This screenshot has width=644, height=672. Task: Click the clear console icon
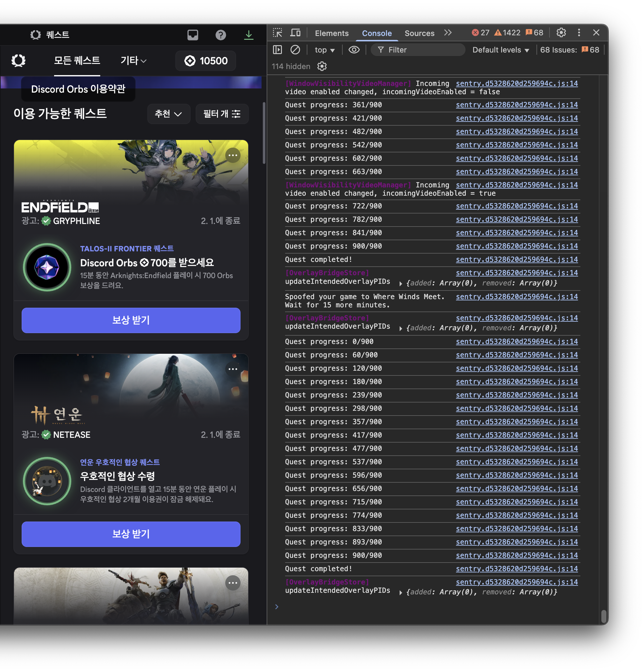[295, 50]
